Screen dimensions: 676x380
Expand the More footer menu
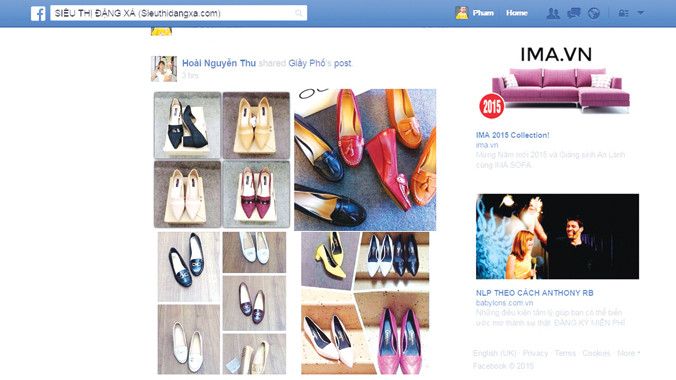pos(628,353)
